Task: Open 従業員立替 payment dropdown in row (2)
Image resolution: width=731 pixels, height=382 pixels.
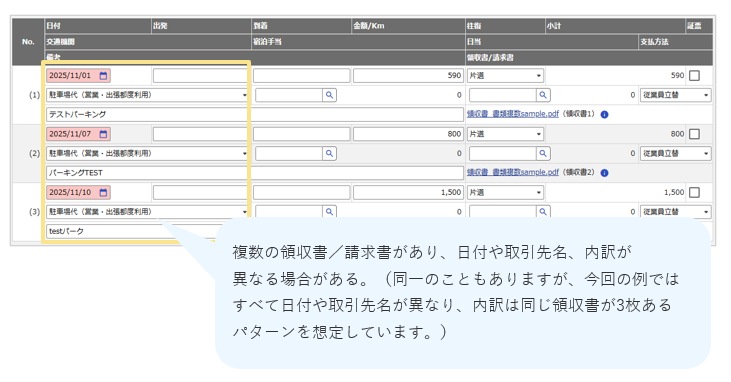Action: [676, 153]
